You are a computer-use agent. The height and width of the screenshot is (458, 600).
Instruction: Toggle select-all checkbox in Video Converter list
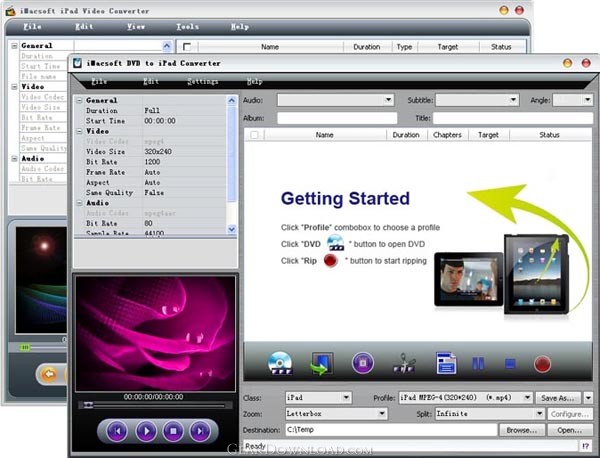pos(187,47)
